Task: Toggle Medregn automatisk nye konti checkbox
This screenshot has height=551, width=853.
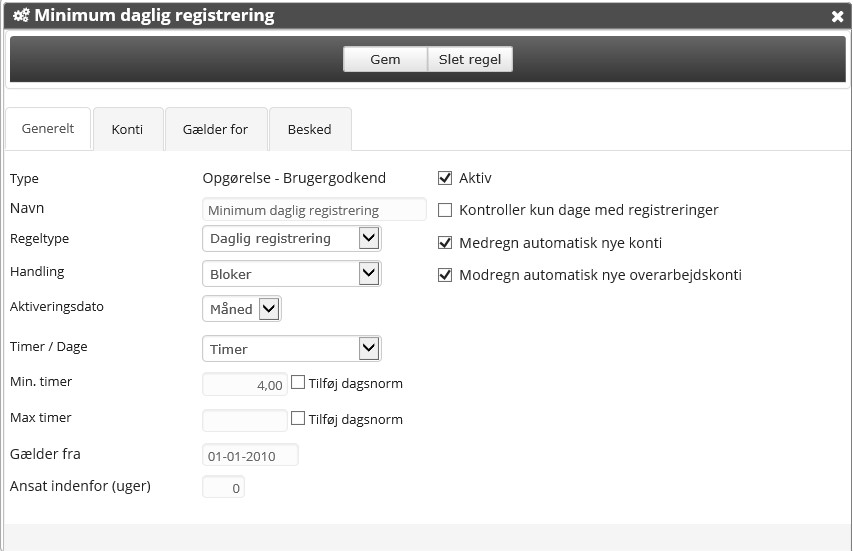Action: click(x=446, y=243)
